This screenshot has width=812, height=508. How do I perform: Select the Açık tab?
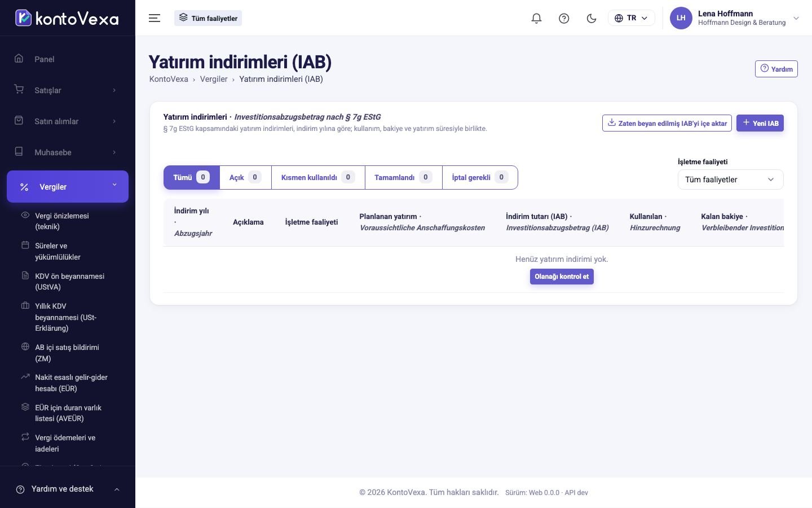[245, 177]
